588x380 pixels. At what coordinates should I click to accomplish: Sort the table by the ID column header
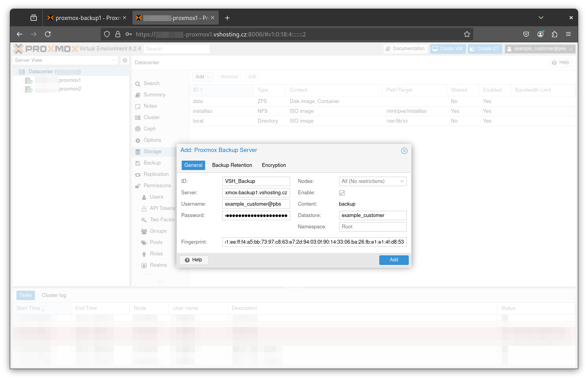tap(221, 90)
